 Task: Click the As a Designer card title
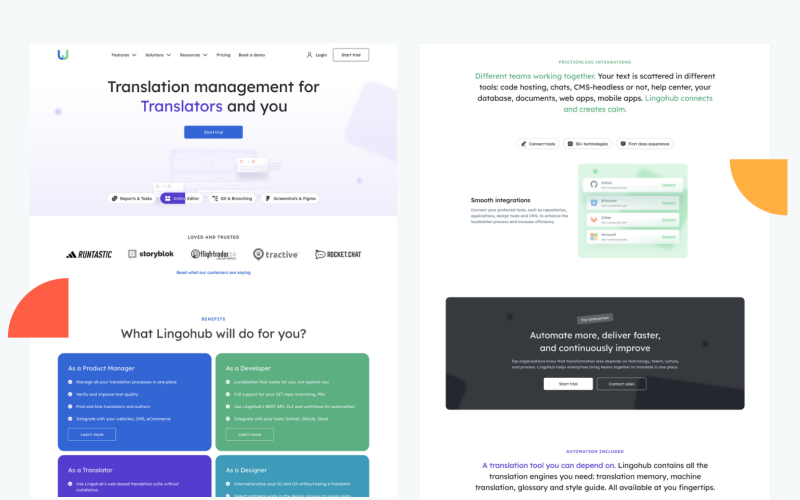pos(246,470)
